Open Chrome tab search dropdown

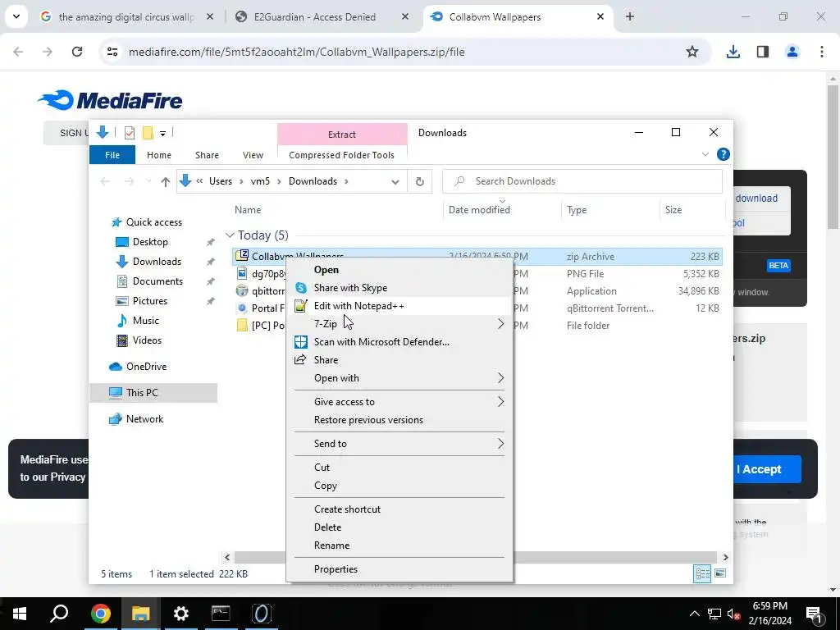16,16
